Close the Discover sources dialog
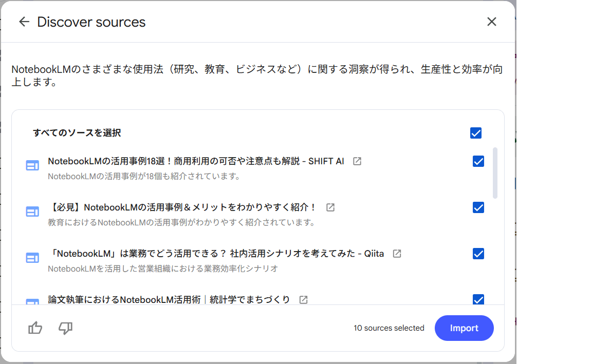 point(492,22)
